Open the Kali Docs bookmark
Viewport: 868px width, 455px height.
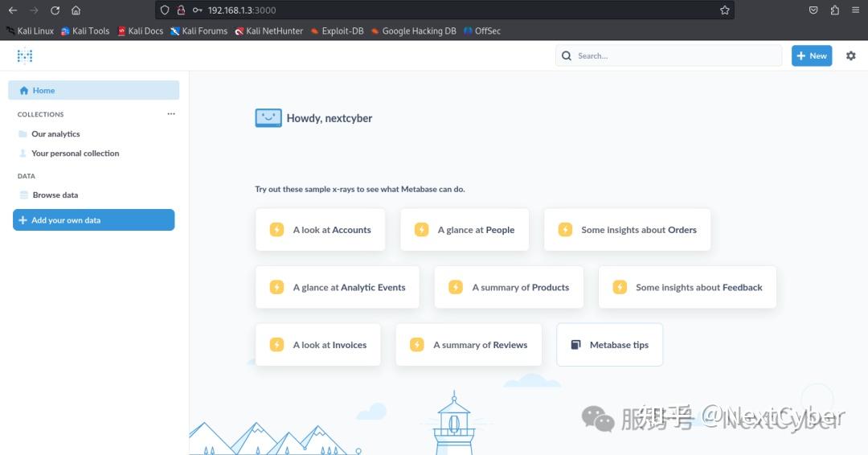[140, 31]
